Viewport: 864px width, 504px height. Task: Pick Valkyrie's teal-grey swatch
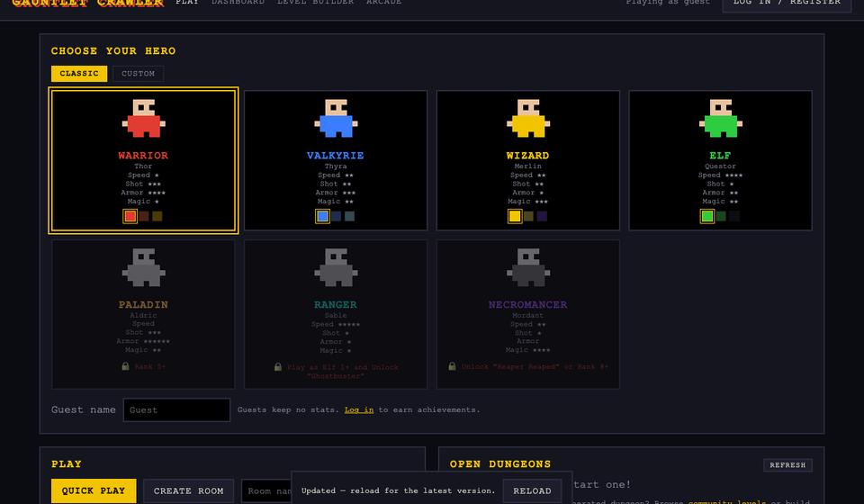(349, 216)
